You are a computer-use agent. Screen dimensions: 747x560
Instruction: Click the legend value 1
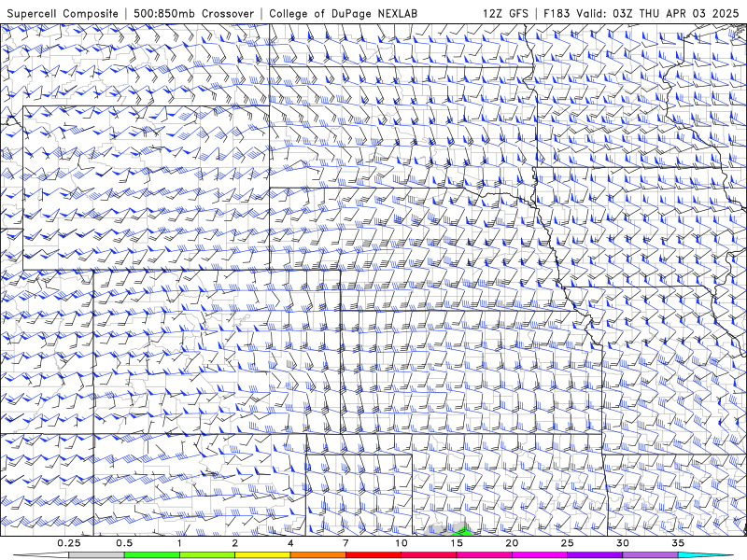tap(179, 543)
